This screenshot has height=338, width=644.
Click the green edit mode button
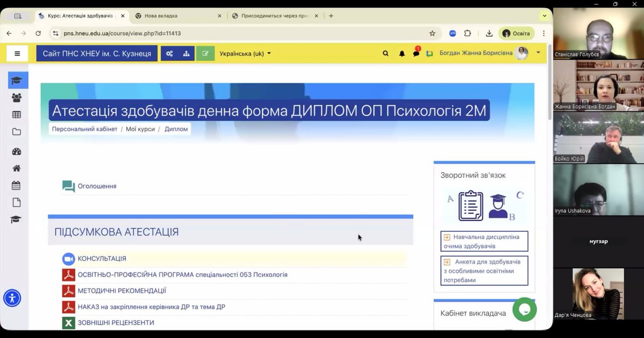pyautogui.click(x=205, y=53)
